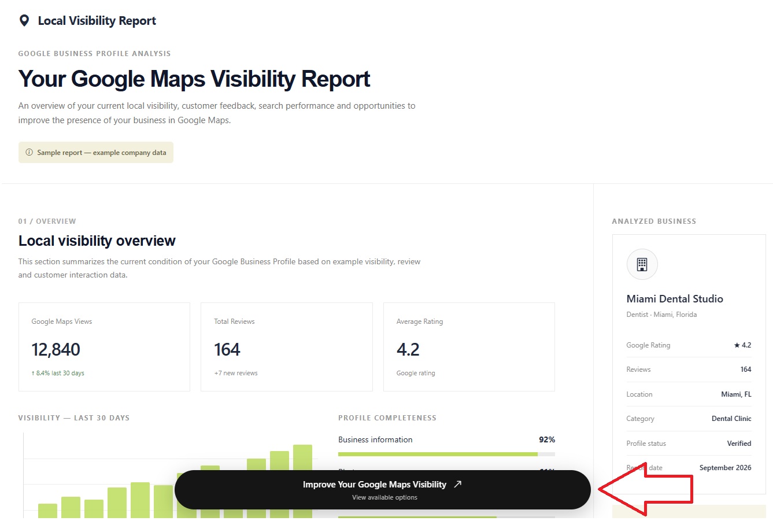Click the building icon above Miami Dental Studio

click(642, 264)
